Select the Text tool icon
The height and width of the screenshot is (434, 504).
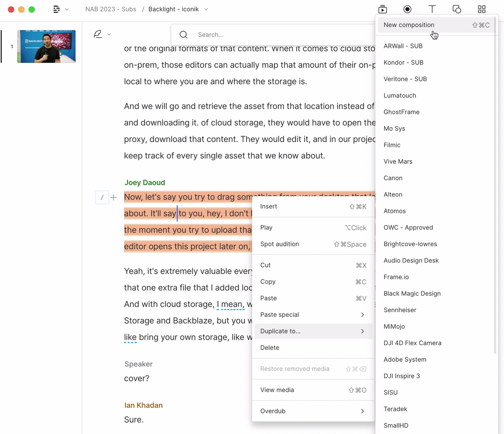tap(432, 9)
